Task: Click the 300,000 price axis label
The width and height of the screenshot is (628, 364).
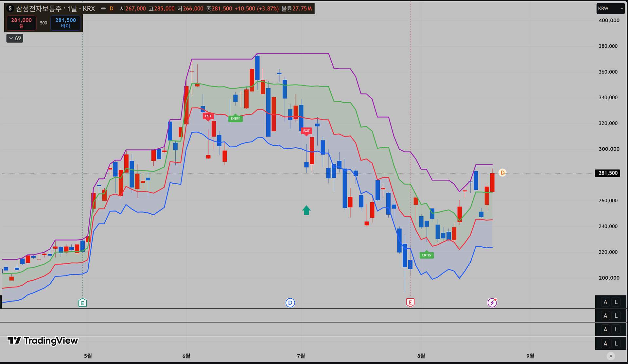Action: point(609,149)
